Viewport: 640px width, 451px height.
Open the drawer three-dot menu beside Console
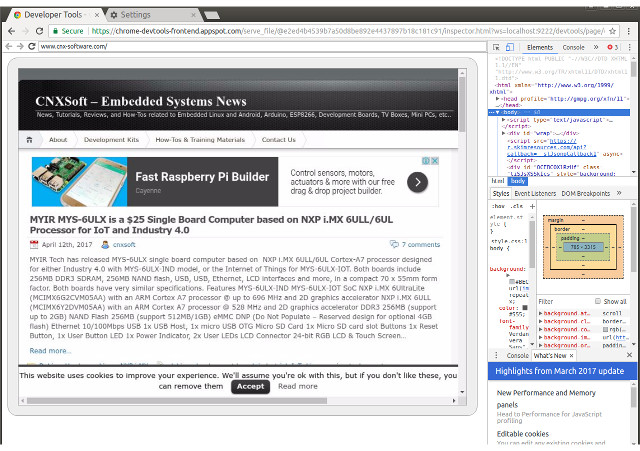(x=496, y=355)
